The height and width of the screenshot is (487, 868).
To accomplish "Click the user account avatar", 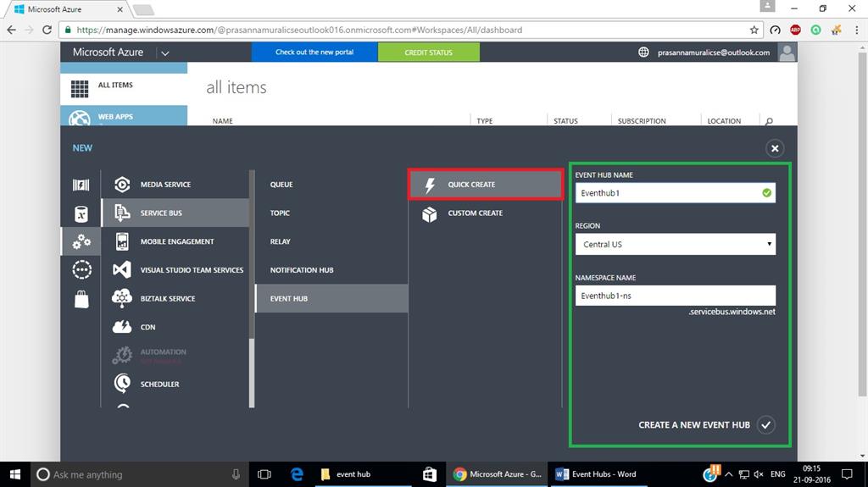I will 787,52.
